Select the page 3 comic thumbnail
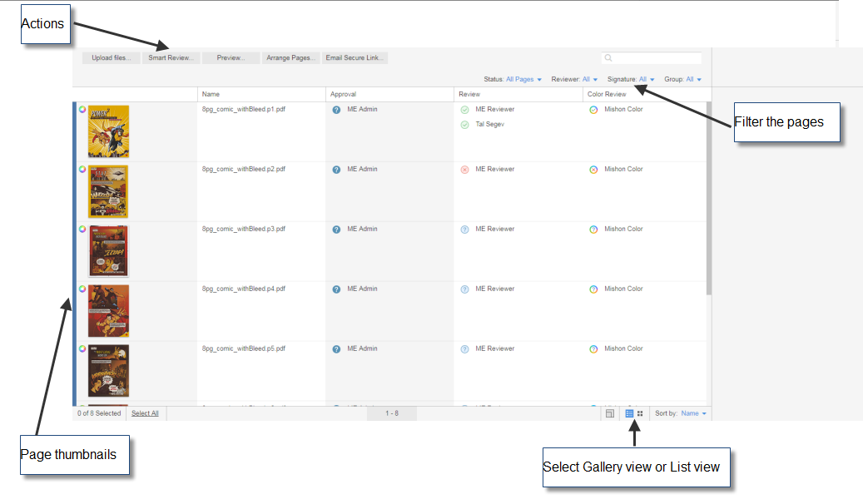 109,251
